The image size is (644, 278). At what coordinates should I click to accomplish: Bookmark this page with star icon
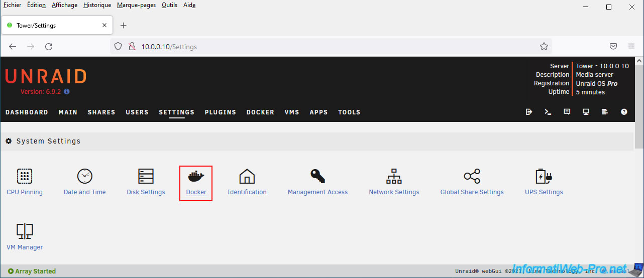click(x=544, y=47)
